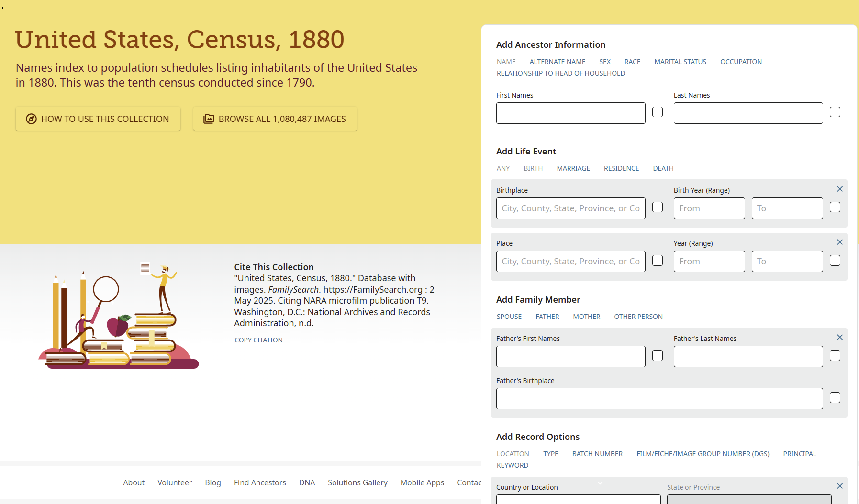Viewport: 859px width, 504px height.
Task: Check the exact match box for First Names
Action: [658, 112]
